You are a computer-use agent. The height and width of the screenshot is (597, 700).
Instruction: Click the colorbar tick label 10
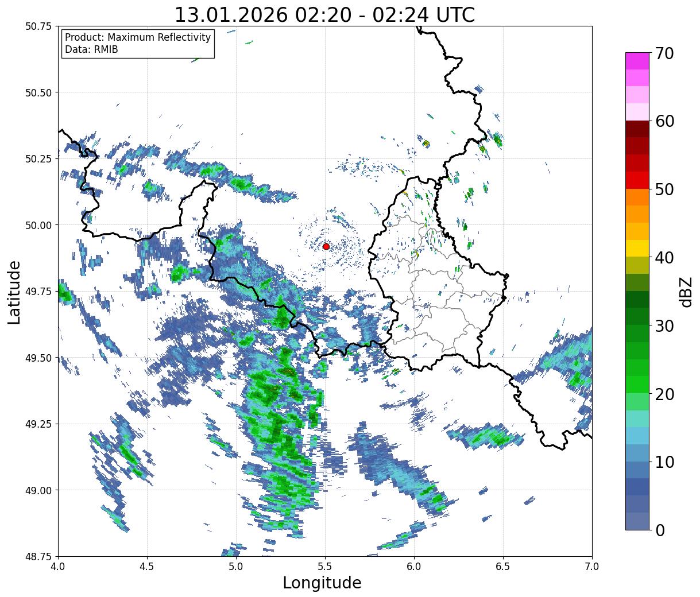click(664, 462)
